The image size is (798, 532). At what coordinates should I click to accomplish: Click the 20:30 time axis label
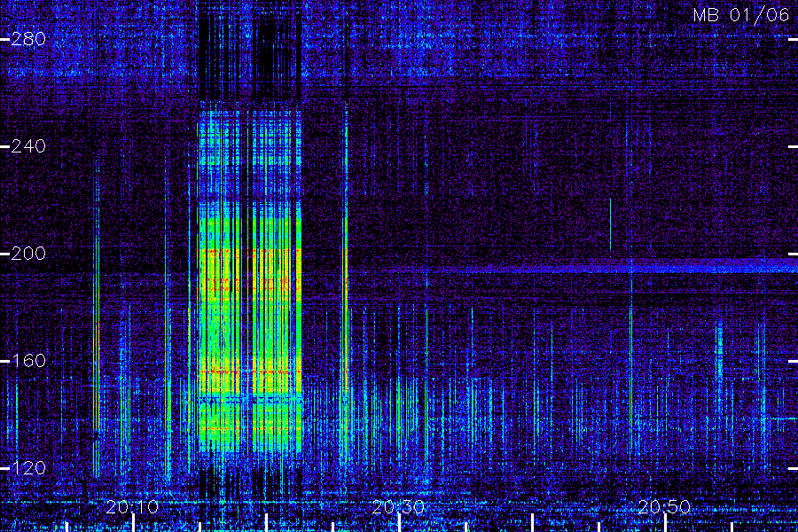(x=398, y=507)
